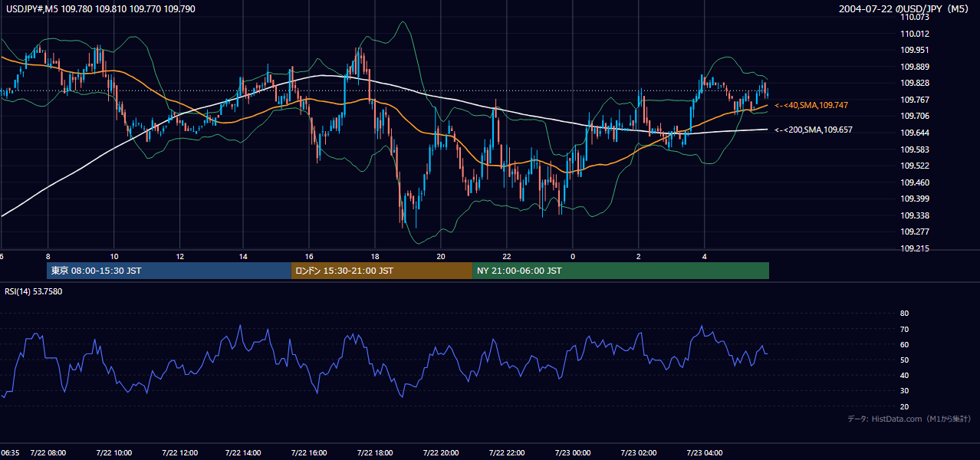Click the 7/22 22:00 date label

pos(507,453)
